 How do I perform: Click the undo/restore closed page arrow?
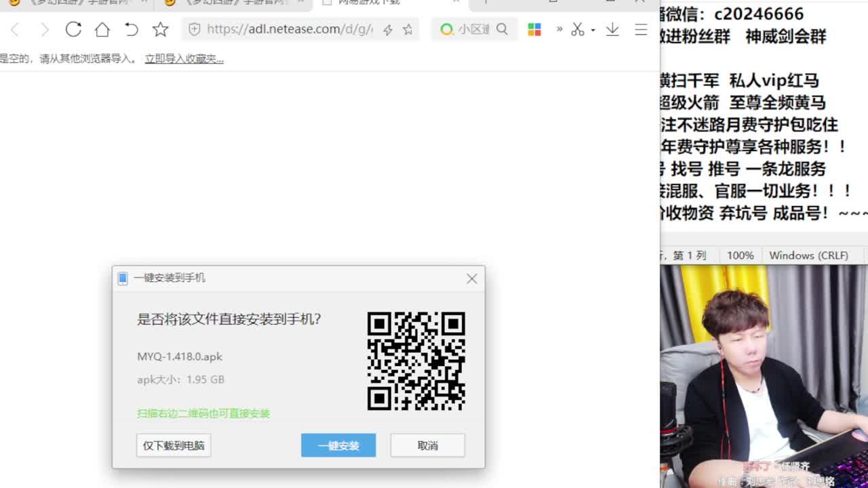coord(131,29)
